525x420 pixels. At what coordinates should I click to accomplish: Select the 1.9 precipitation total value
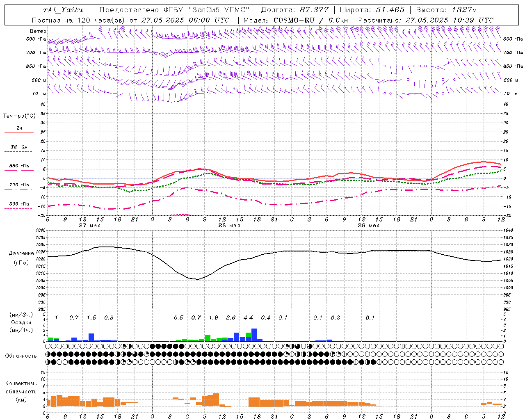[213, 318]
